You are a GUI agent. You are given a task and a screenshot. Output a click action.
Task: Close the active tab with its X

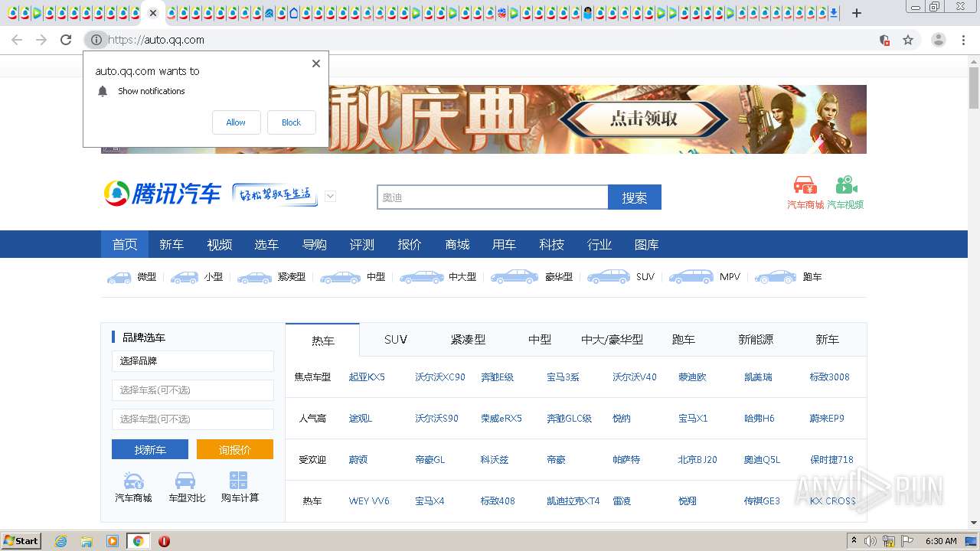[x=153, y=13]
